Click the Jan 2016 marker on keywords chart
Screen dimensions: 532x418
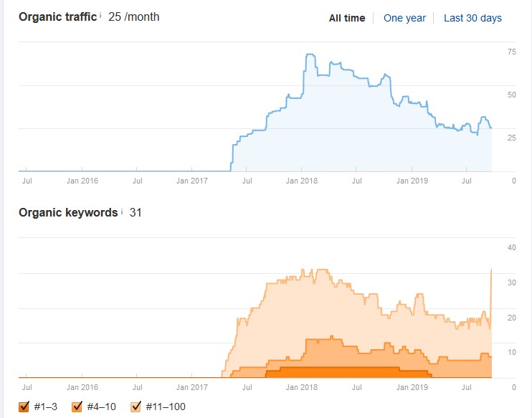click(x=82, y=387)
